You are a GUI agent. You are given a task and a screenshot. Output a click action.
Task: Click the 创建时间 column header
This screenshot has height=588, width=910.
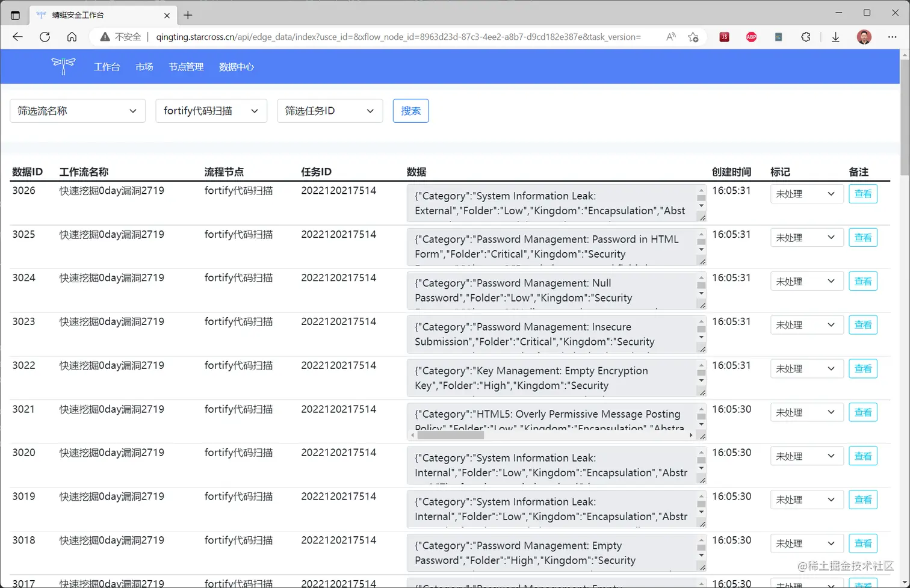[731, 172]
